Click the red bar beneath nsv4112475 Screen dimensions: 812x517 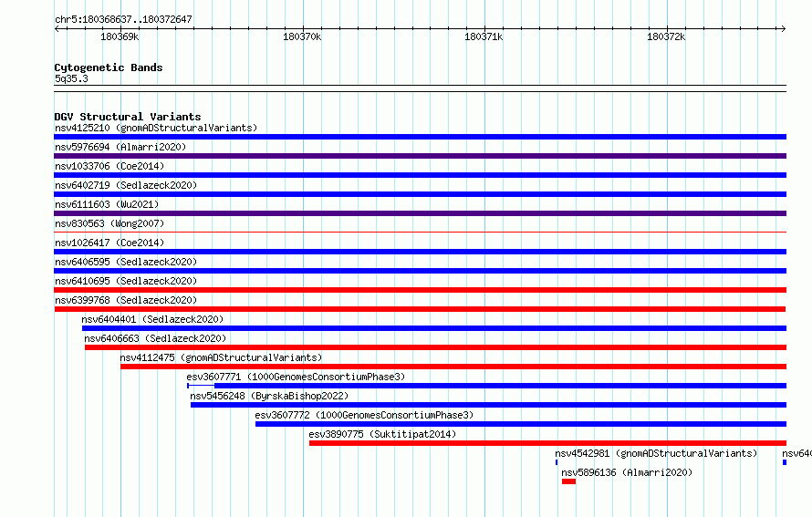pyautogui.click(x=453, y=367)
